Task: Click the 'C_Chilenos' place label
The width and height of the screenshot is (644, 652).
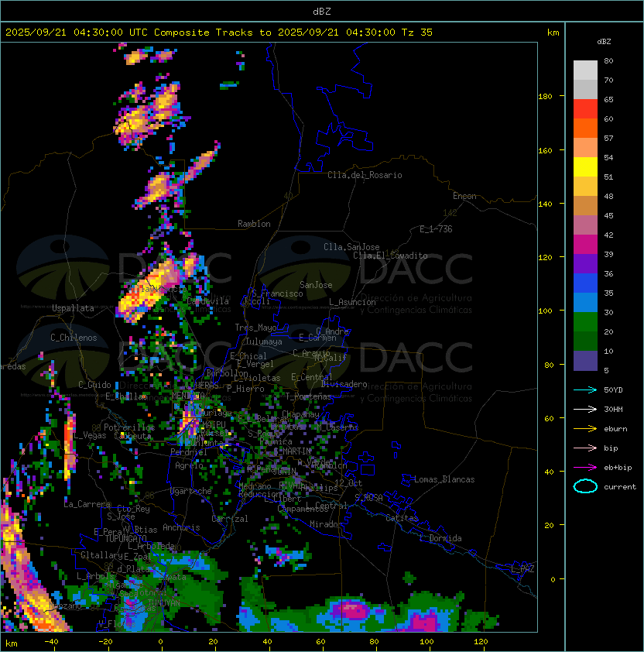Action: point(74,338)
